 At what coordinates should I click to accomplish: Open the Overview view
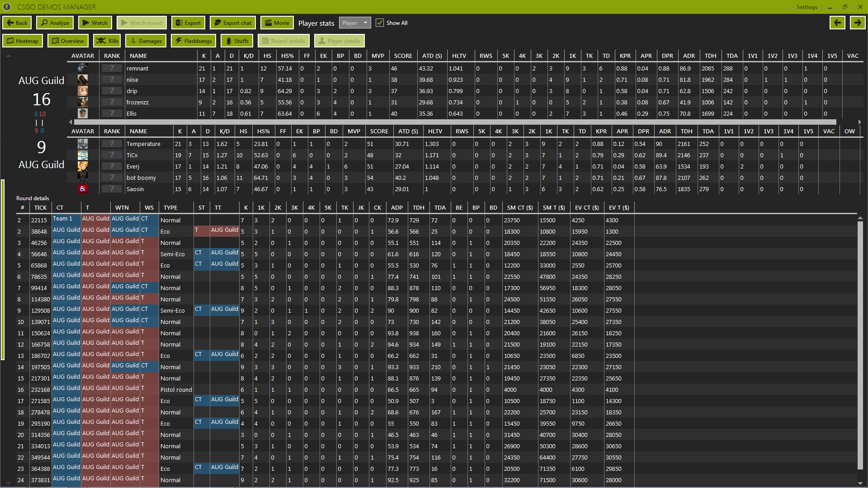(68, 41)
